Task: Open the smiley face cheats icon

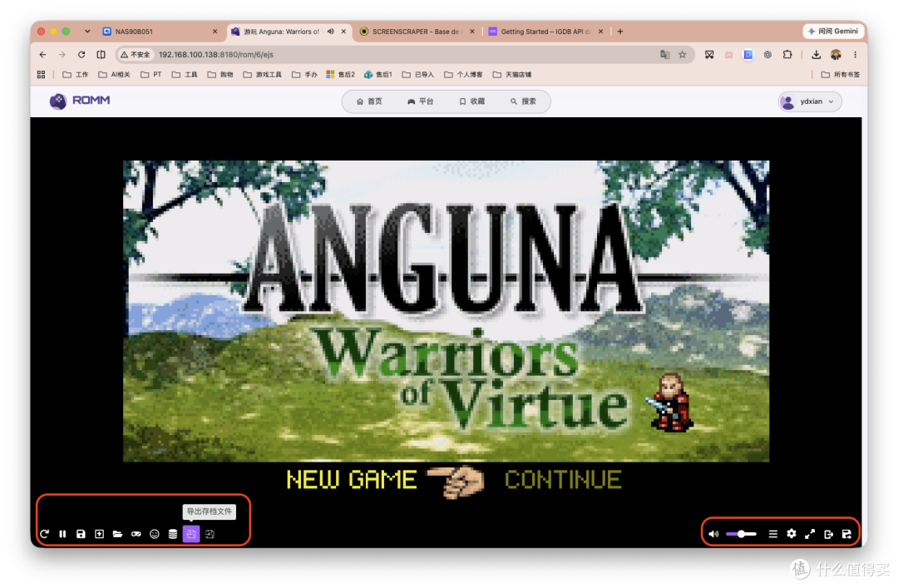Action: (x=154, y=534)
